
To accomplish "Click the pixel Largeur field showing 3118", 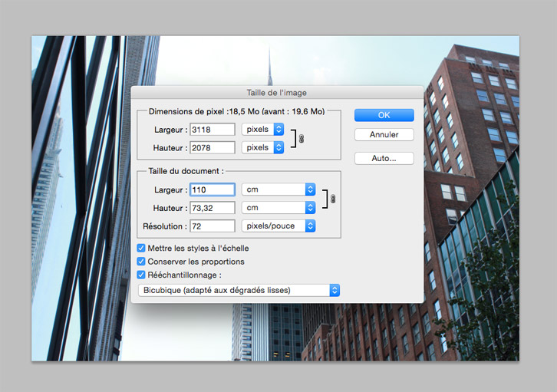I will point(212,129).
